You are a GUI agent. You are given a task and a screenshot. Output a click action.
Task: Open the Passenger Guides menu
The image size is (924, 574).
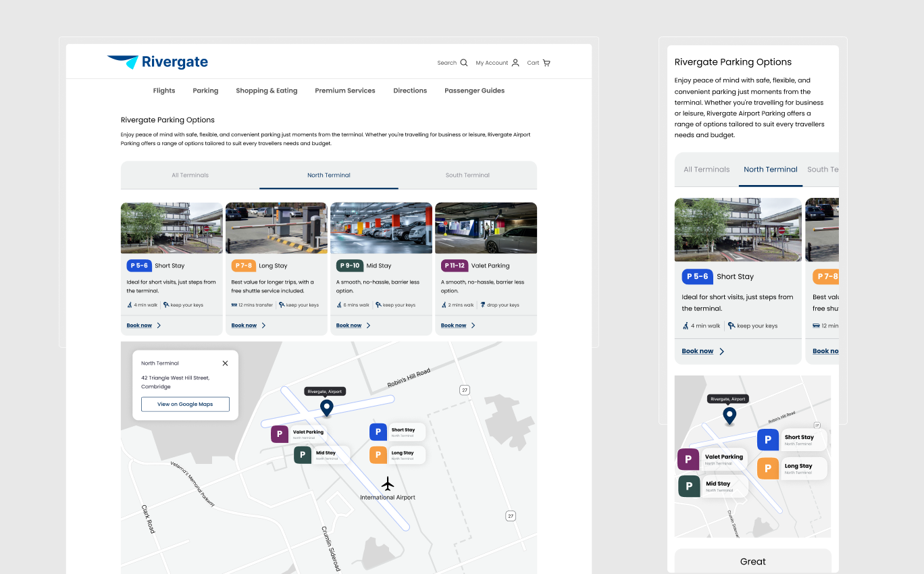click(x=475, y=90)
